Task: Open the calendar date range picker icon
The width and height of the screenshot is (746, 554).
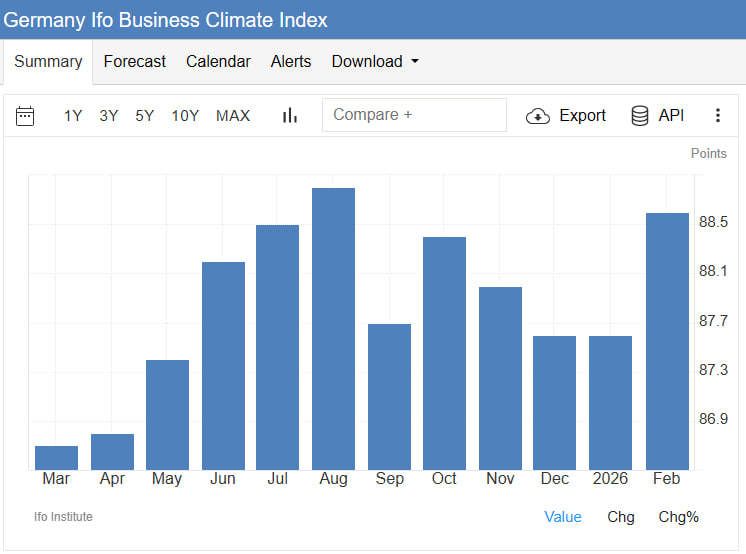Action: [x=26, y=116]
